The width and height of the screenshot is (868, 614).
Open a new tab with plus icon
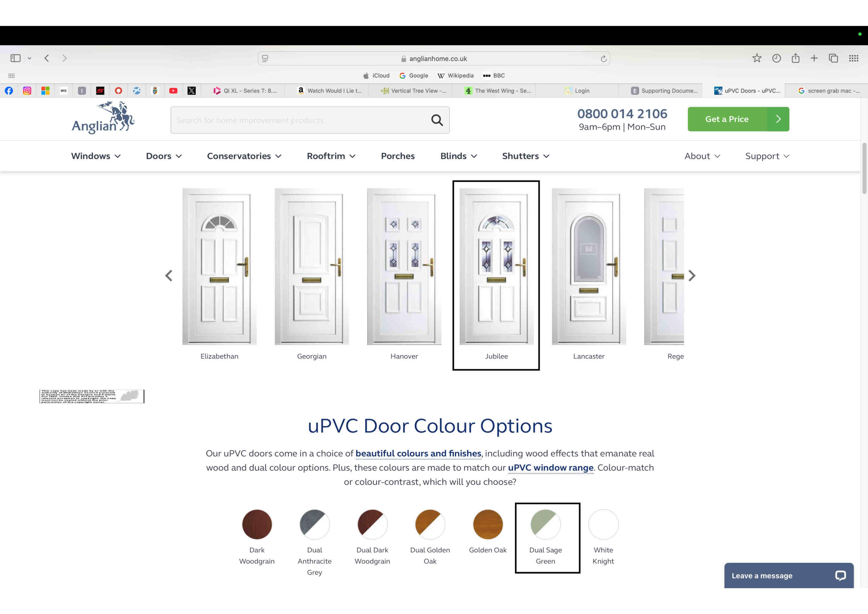[814, 58]
